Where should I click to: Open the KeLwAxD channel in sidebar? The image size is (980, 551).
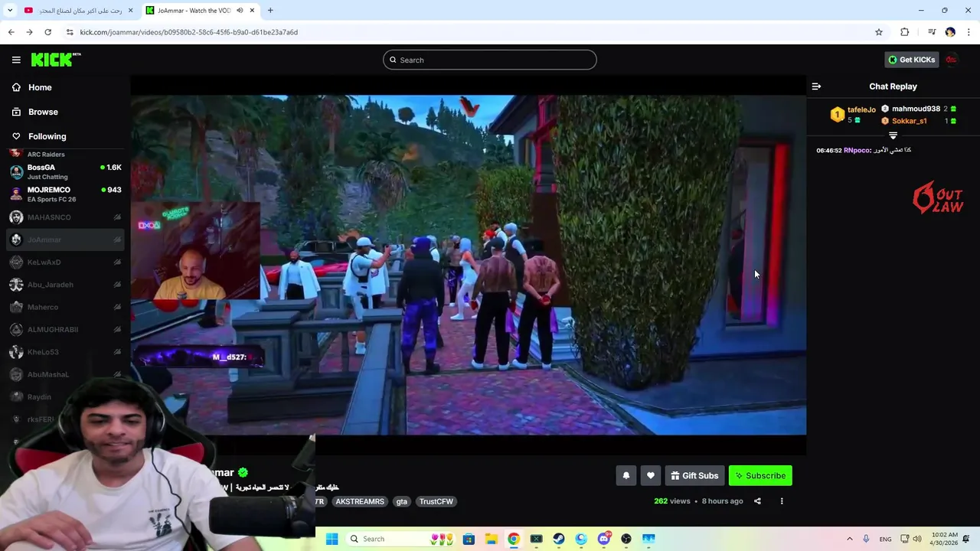click(65, 262)
